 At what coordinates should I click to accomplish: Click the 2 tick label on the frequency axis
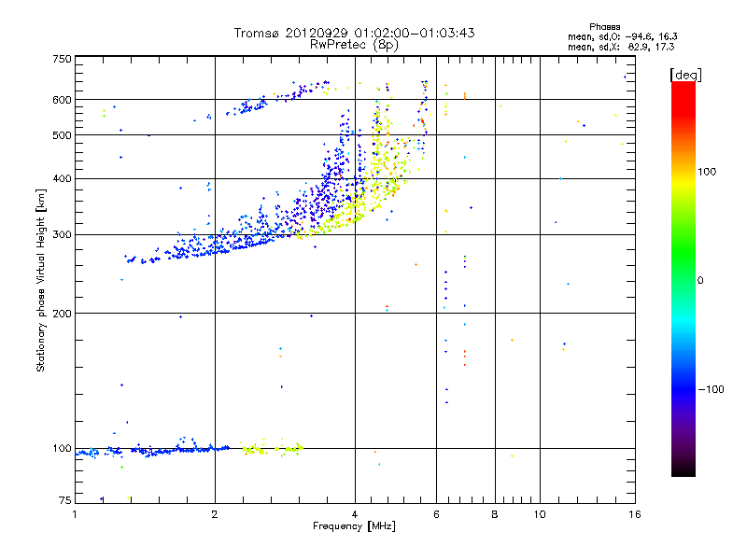215,514
